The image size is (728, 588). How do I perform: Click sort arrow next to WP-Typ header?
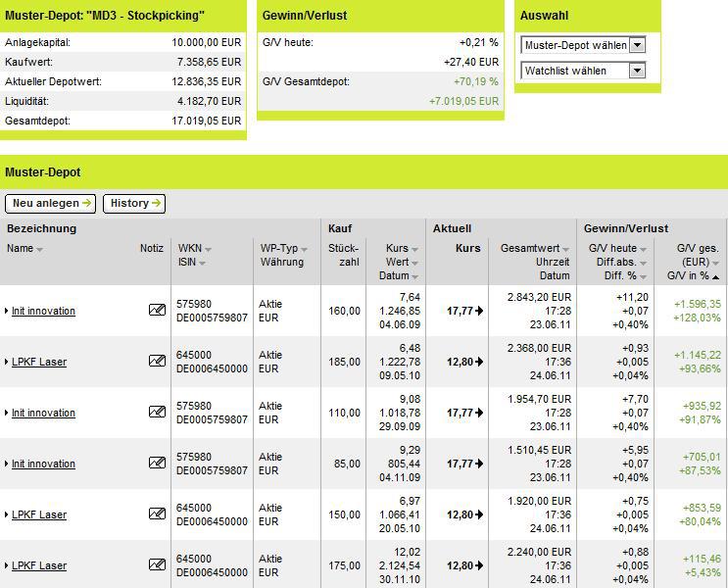pos(304,250)
